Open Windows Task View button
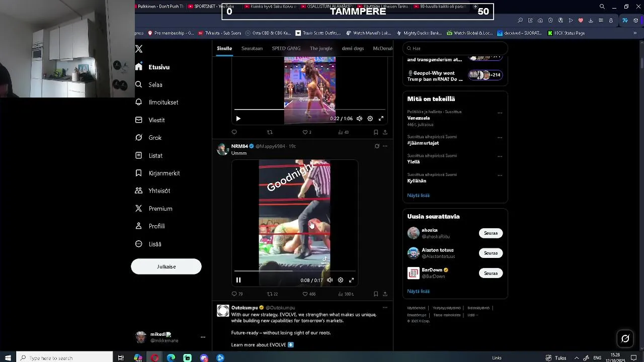 121,358
